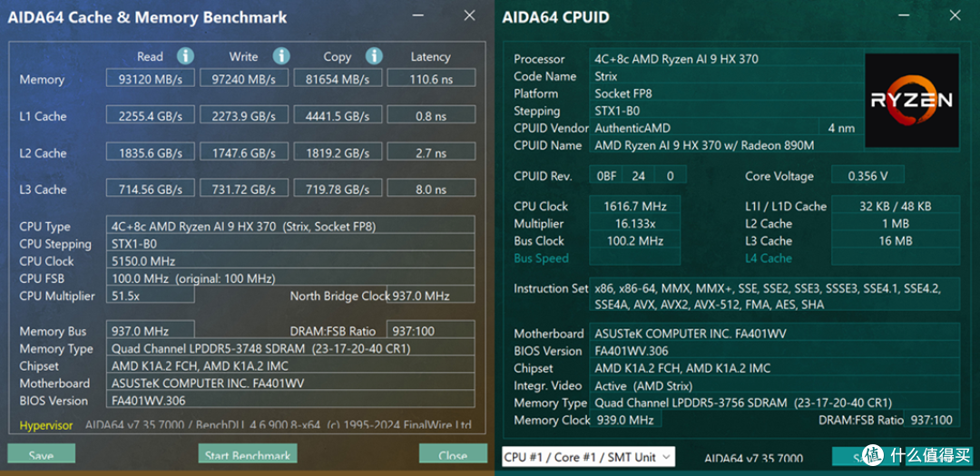Screen dimensions: 980x476
Task: Click the Read info icon
Action: coord(185,56)
